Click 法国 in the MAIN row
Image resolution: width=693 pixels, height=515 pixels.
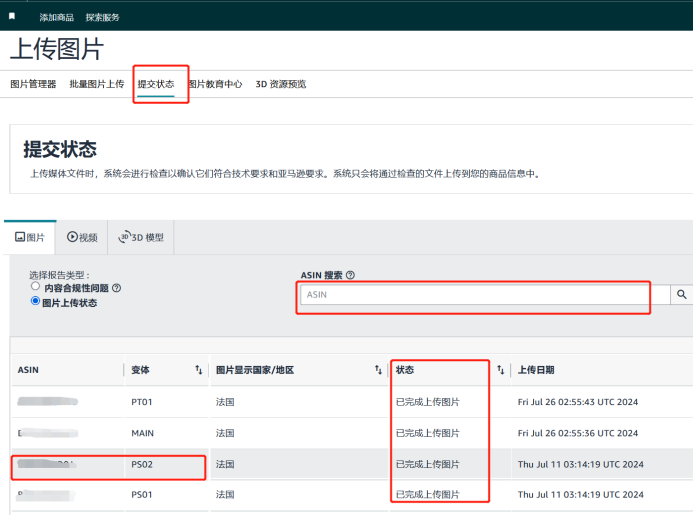point(225,433)
